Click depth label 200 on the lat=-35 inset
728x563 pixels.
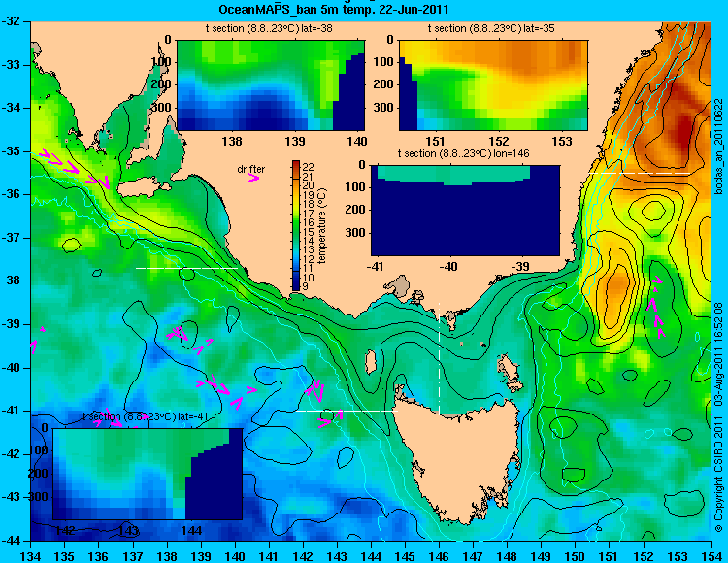click(384, 84)
